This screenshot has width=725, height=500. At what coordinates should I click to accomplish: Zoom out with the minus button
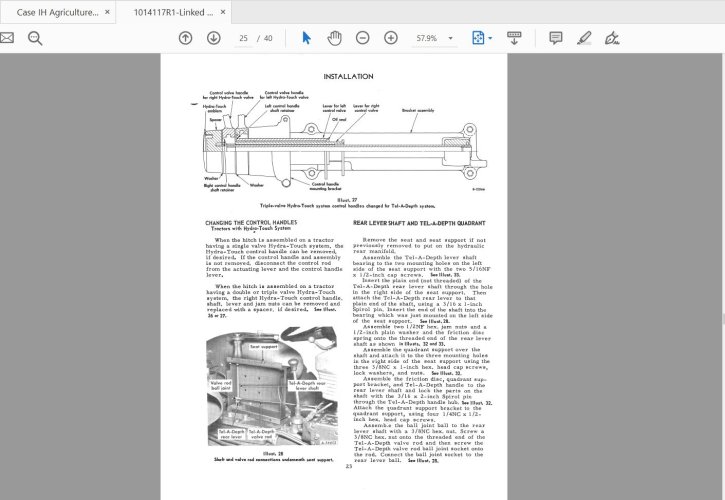tap(362, 38)
